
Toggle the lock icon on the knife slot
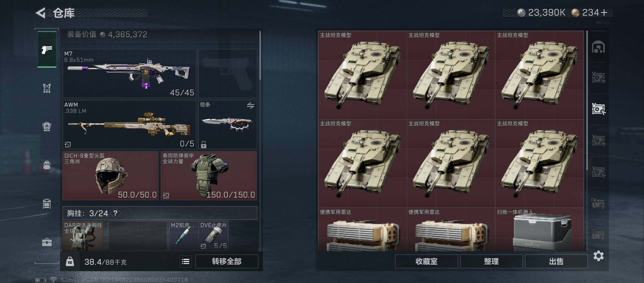(204, 144)
